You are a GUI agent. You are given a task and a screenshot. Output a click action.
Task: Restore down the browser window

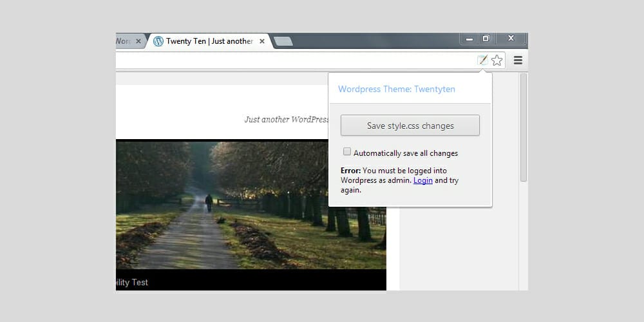(x=486, y=38)
